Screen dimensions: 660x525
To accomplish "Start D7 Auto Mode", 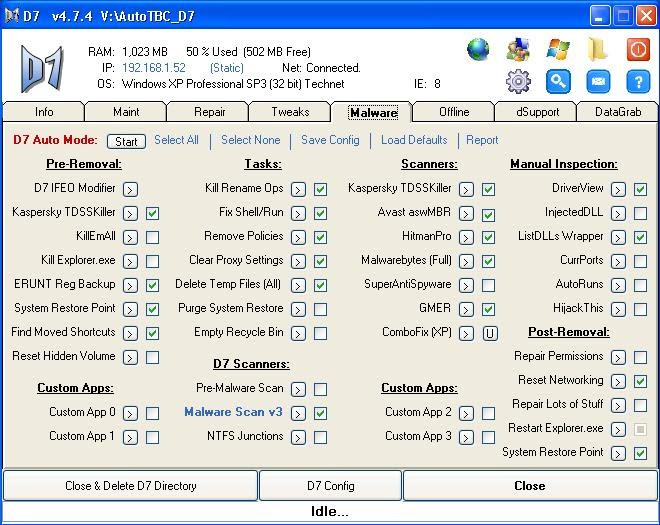I will [126, 141].
